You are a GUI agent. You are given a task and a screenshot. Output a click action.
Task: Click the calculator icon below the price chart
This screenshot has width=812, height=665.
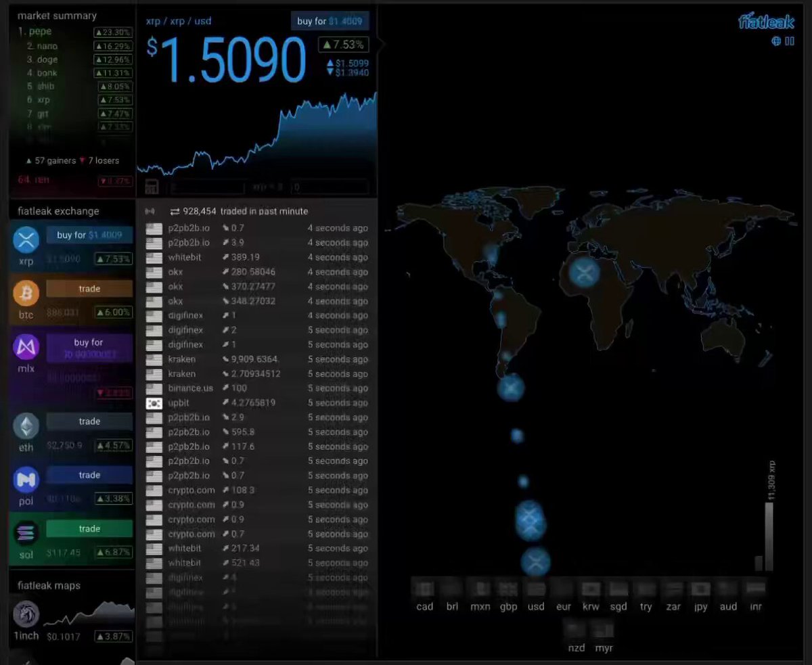click(x=152, y=187)
